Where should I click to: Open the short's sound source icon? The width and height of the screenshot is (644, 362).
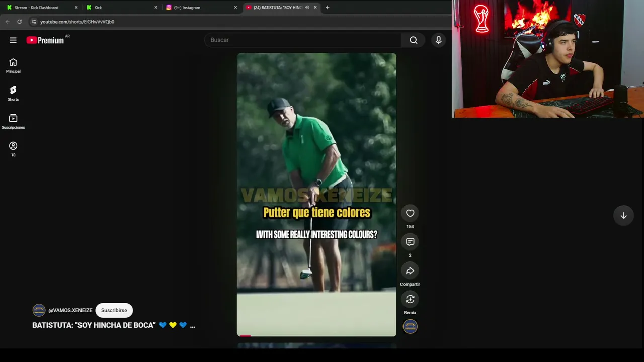tap(410, 327)
